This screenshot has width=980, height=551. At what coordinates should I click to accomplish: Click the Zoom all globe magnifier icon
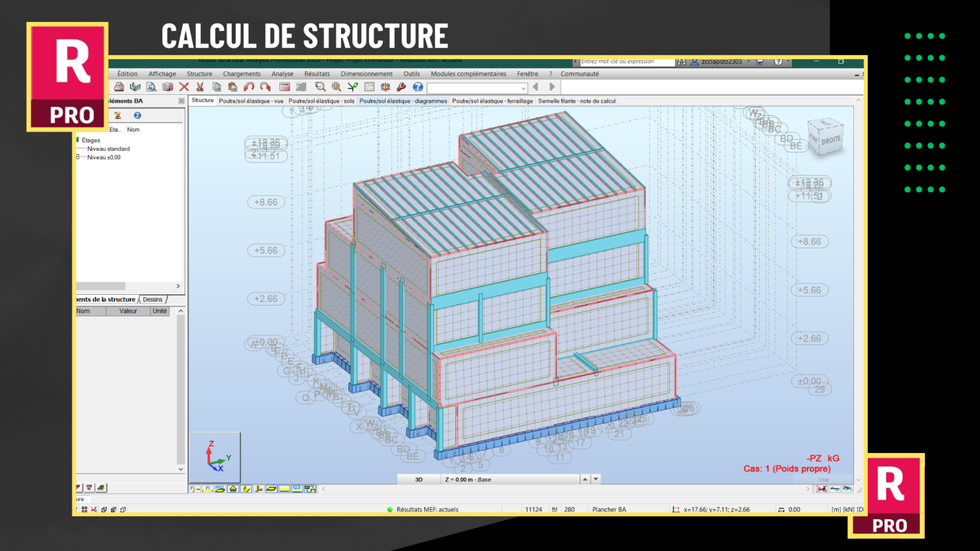pyautogui.click(x=336, y=87)
